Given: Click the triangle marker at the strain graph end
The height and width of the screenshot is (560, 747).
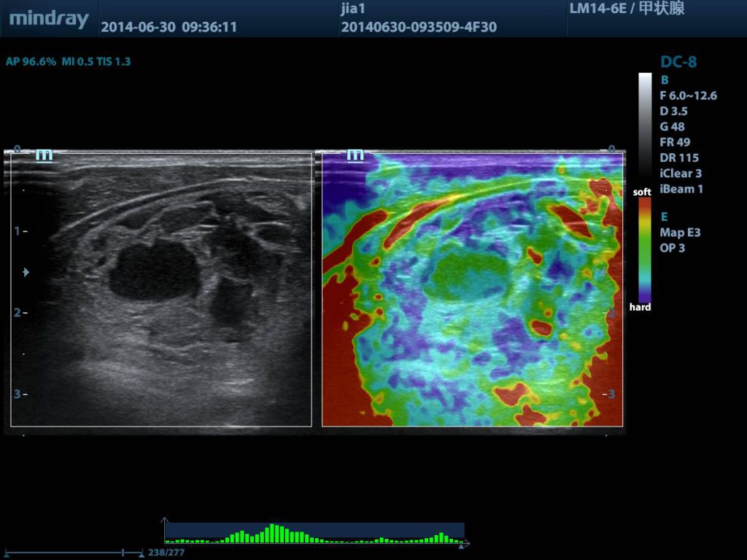Looking at the screenshot, I should (x=460, y=545).
